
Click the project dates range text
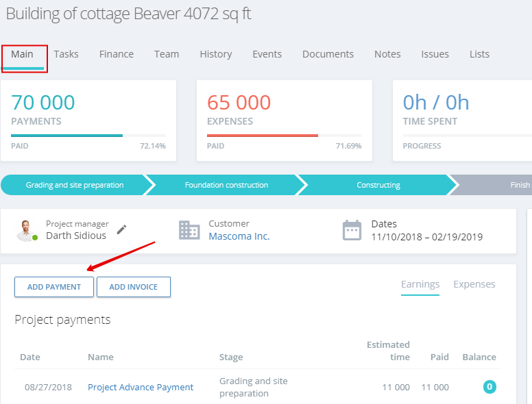(x=427, y=237)
